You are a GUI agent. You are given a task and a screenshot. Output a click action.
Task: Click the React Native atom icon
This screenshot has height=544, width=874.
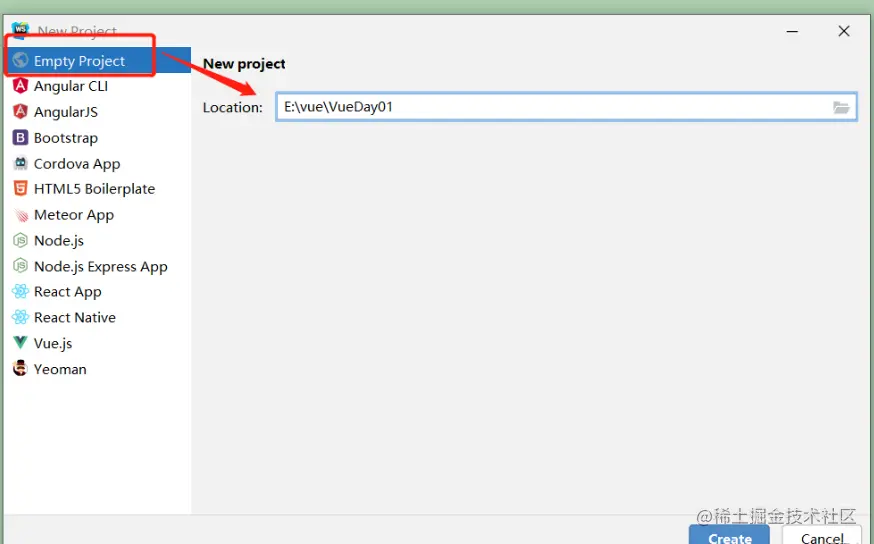(x=21, y=317)
